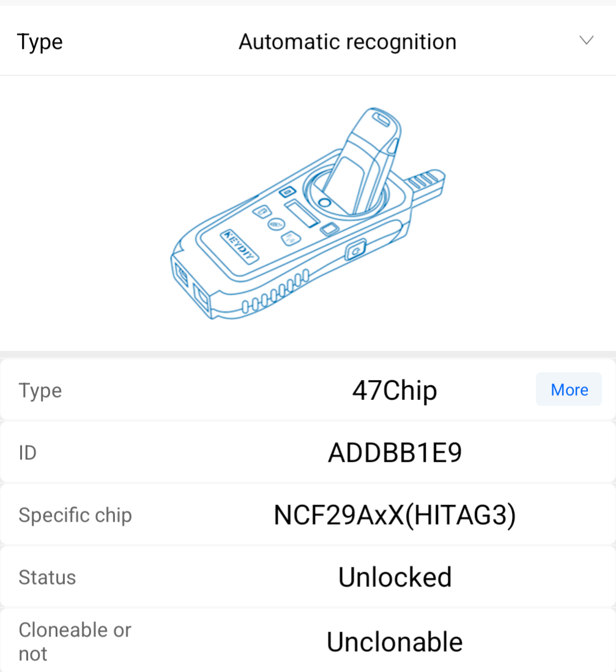Select the Unlocked status value
616x672 pixels.
395,578
